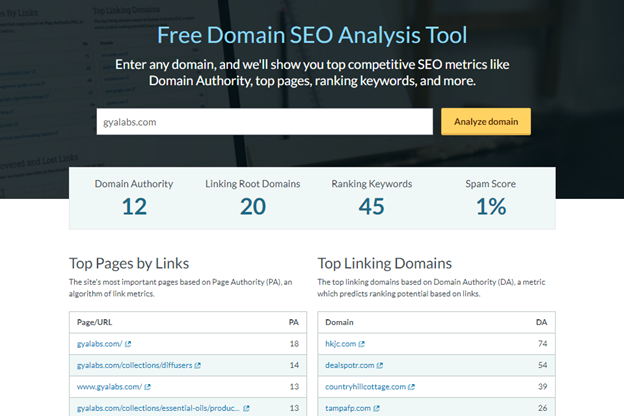Click the Top Pages by Links heading

tap(129, 264)
